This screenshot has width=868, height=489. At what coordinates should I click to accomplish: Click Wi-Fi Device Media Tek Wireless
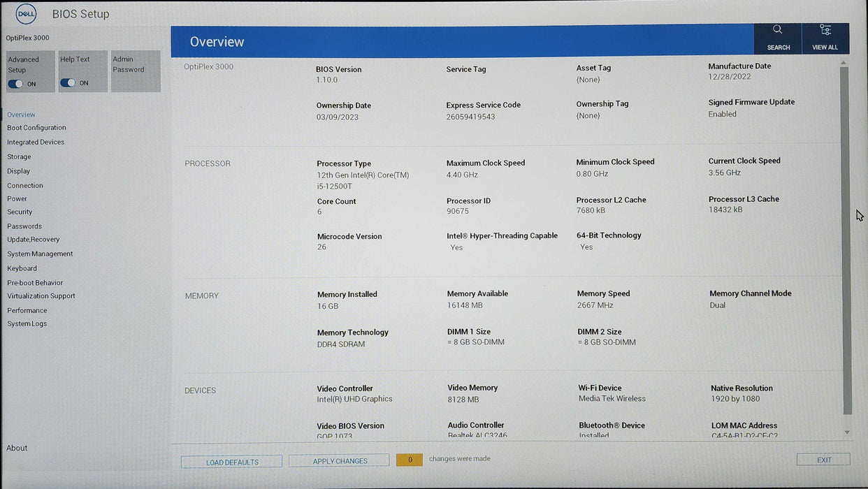[x=612, y=399]
